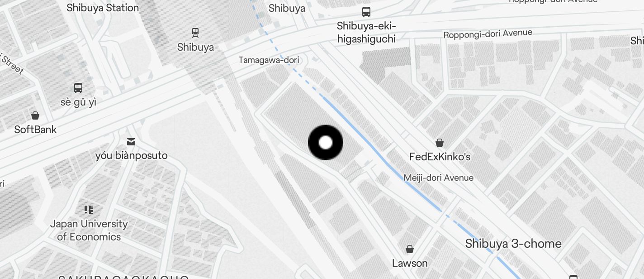
Task: Click the SoftBank shopping bag icon
Action: pyautogui.click(x=35, y=115)
